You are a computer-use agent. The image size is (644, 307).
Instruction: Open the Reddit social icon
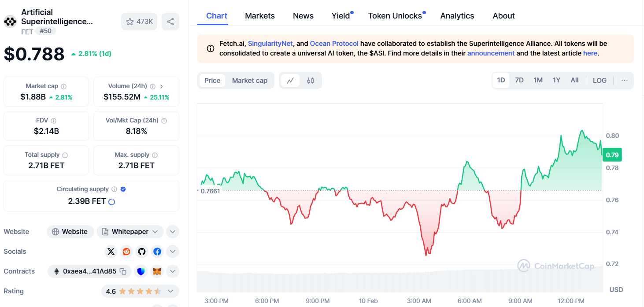pos(126,252)
